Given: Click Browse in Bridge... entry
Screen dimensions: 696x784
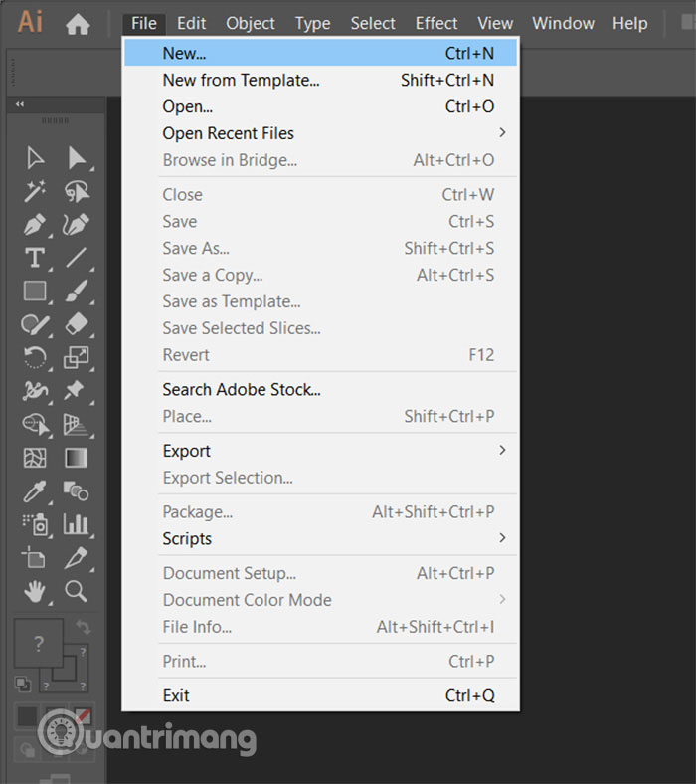Looking at the screenshot, I should [x=320, y=160].
